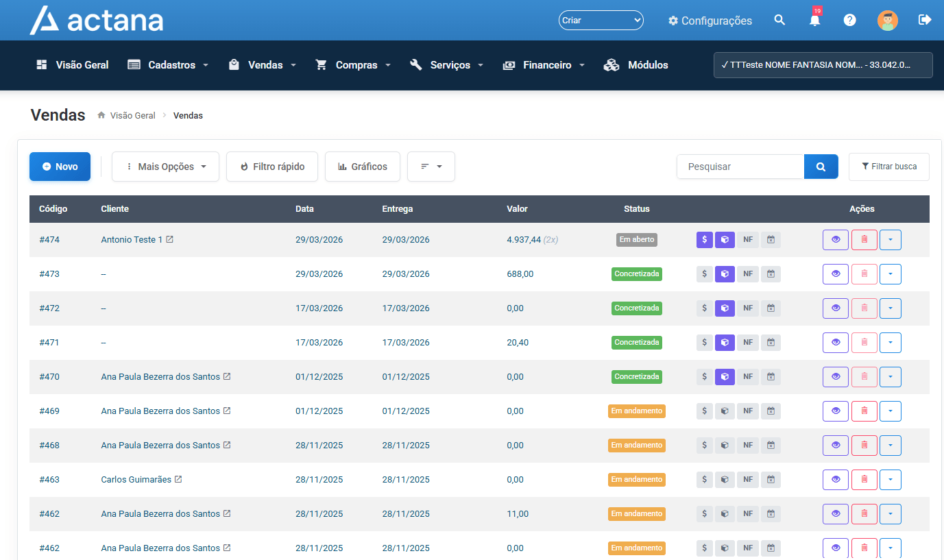
Task: Open the search magnifier in top bar
Action: (779, 20)
